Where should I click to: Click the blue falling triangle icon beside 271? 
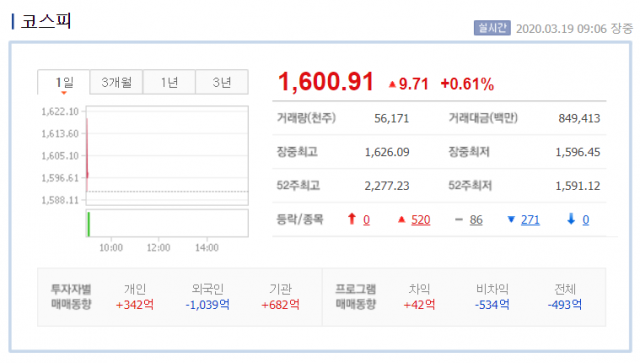pyautogui.click(x=511, y=220)
